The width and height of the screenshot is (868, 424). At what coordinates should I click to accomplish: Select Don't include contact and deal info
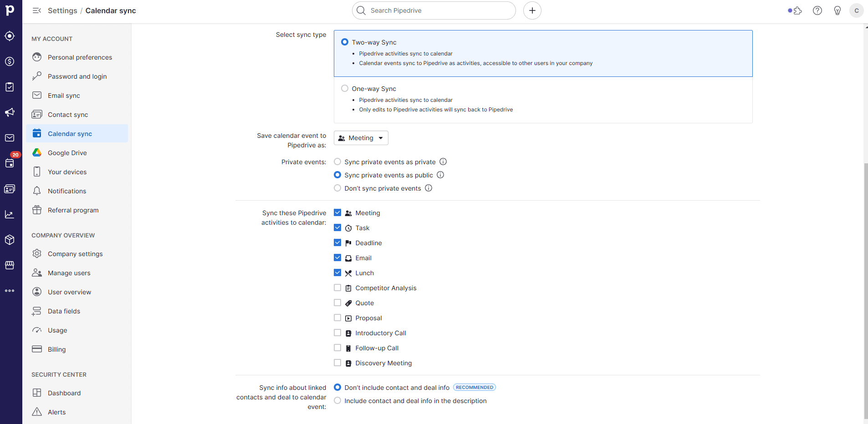click(337, 387)
